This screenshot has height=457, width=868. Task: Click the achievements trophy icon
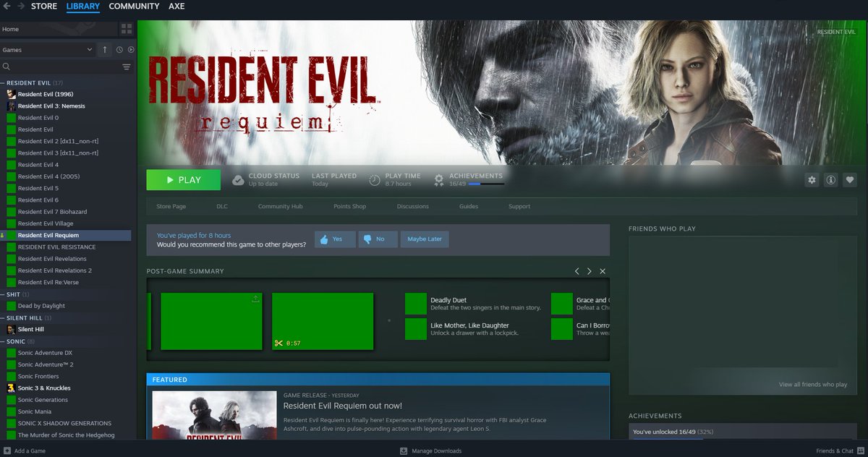point(438,180)
